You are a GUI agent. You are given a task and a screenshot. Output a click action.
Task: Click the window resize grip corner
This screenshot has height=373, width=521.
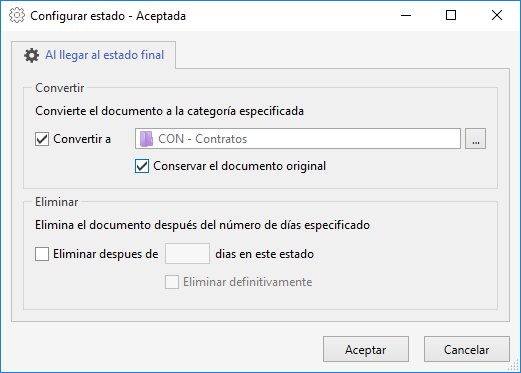513,365
